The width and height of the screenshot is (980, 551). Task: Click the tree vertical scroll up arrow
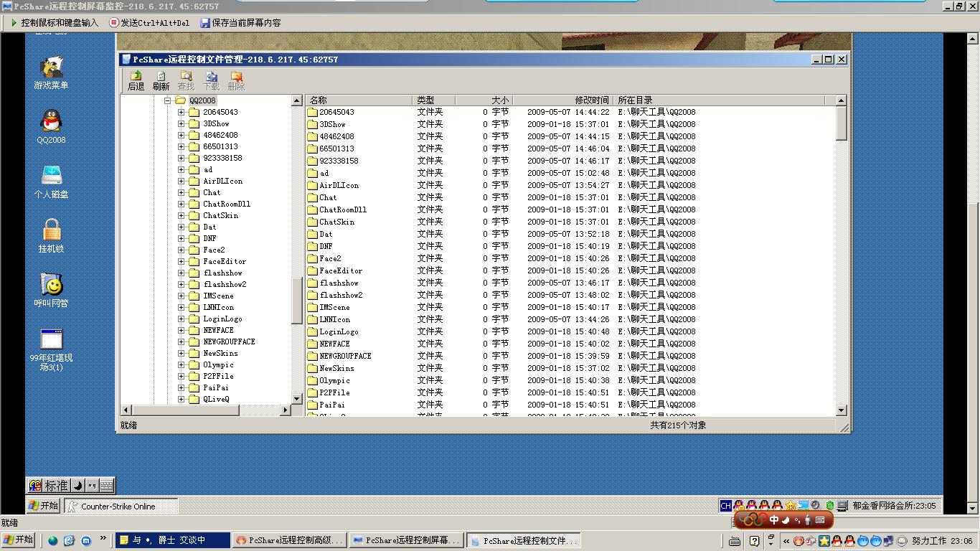297,101
